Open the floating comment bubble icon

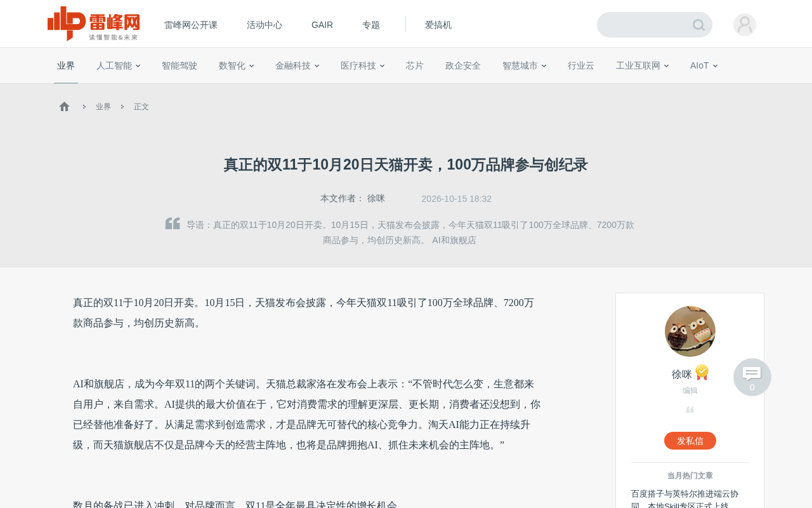click(x=752, y=377)
